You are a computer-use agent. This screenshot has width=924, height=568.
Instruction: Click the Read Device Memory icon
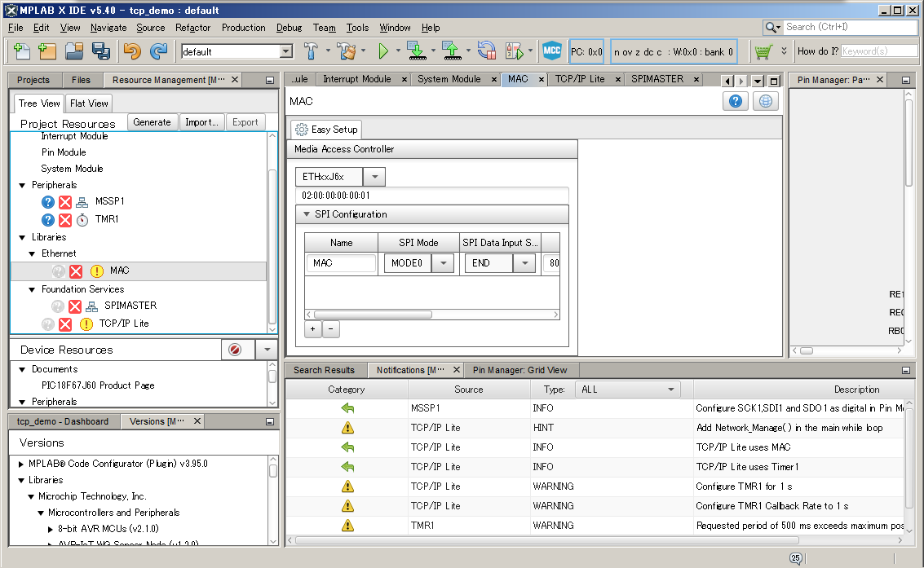point(452,51)
